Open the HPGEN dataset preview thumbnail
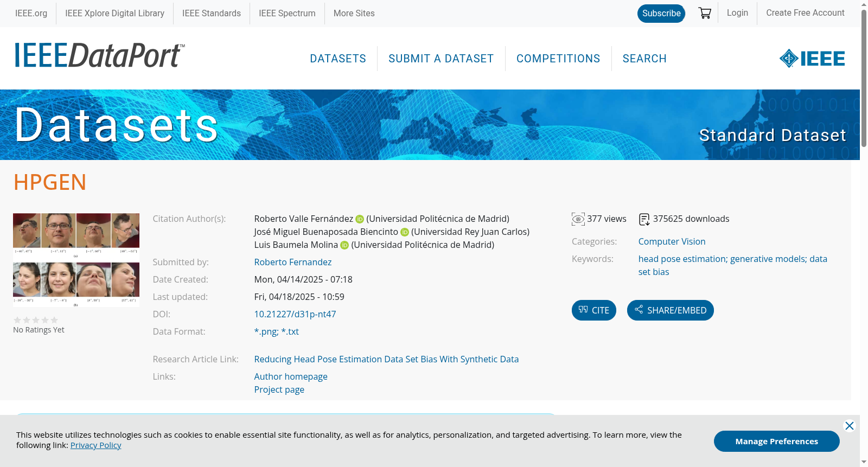The height and width of the screenshot is (467, 868). point(76,260)
